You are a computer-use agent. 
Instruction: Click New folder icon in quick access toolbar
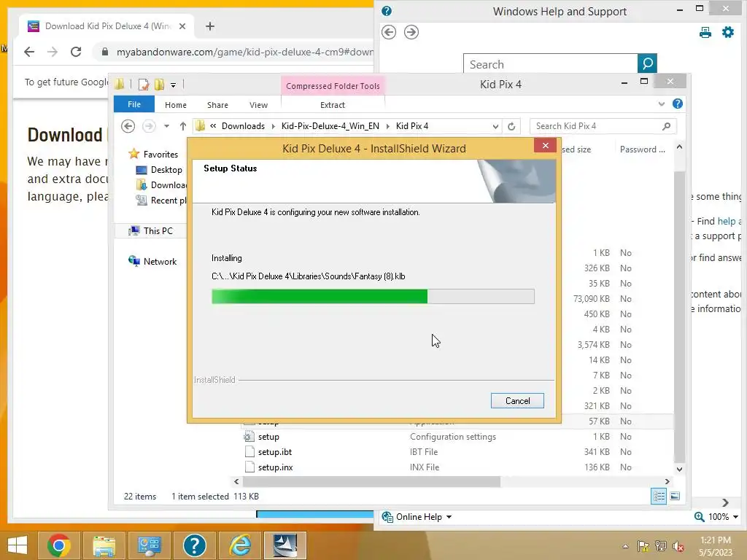point(159,85)
